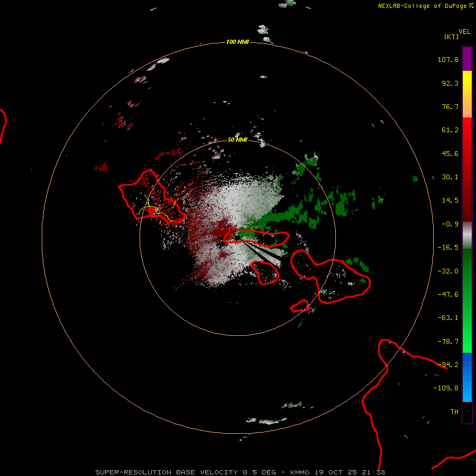Click the KHMO station identifier in the caption
Image resolution: width=476 pixels, height=476 pixels.
(x=300, y=472)
